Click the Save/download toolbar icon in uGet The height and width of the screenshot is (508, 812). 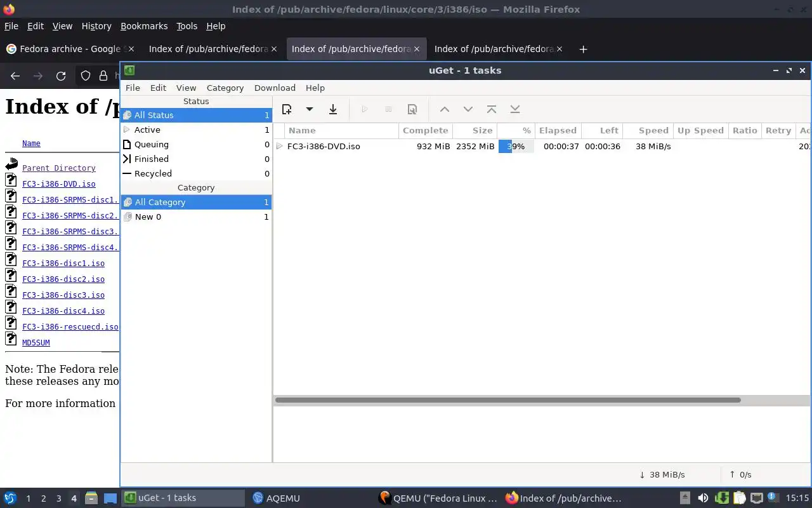(x=333, y=109)
